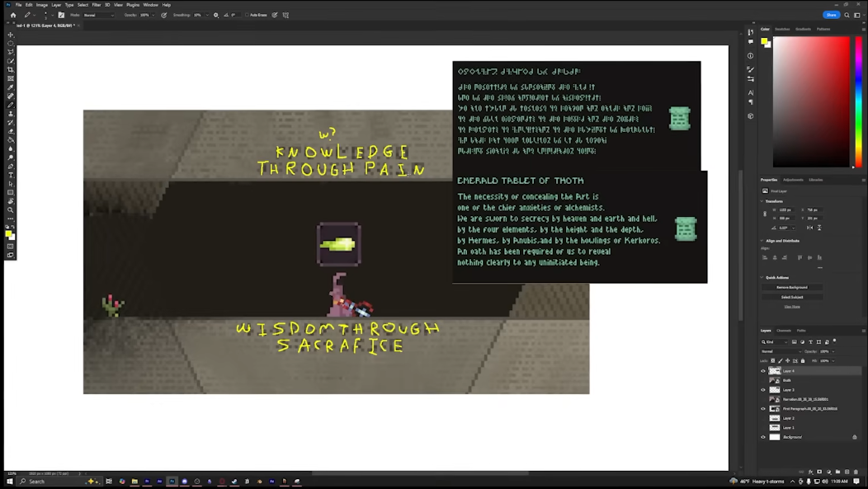Viewport: 868px width, 489px height.
Task: Select the Frame tool
Action: coord(11,78)
